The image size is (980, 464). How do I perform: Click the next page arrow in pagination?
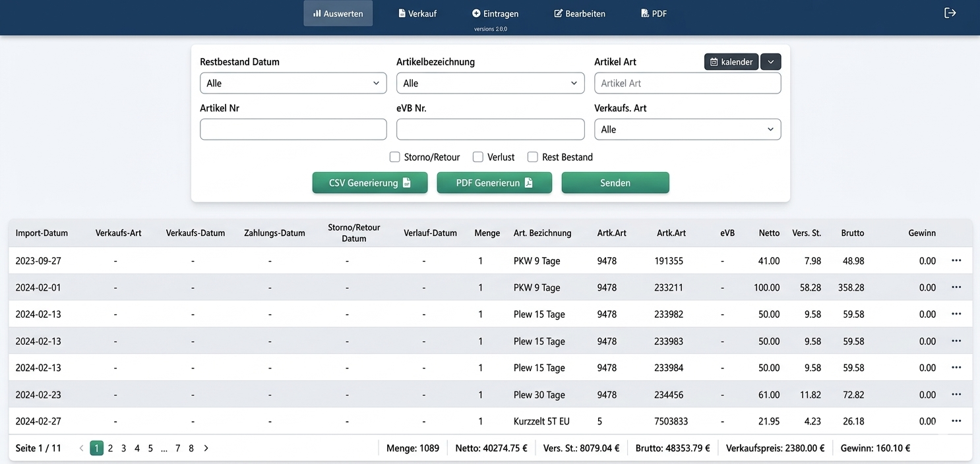pyautogui.click(x=206, y=448)
